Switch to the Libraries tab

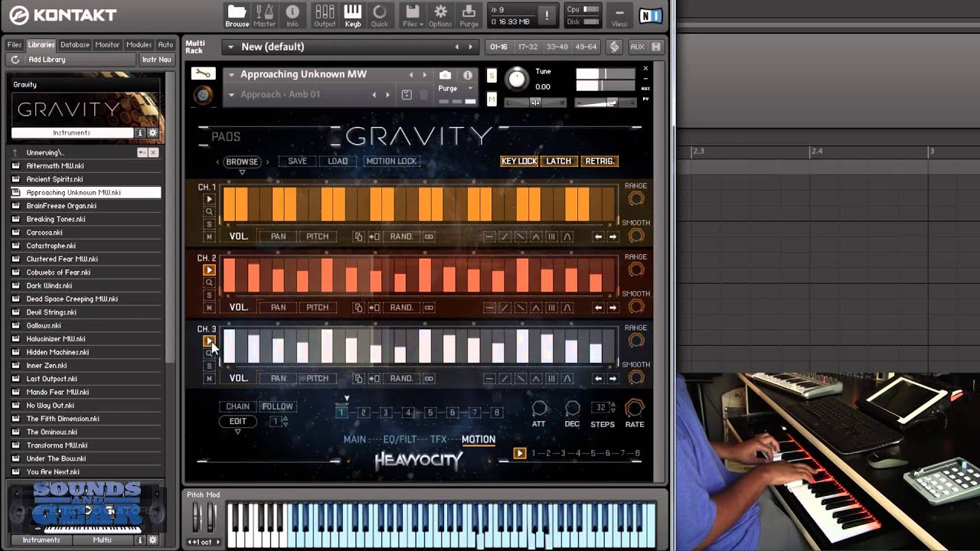click(41, 44)
